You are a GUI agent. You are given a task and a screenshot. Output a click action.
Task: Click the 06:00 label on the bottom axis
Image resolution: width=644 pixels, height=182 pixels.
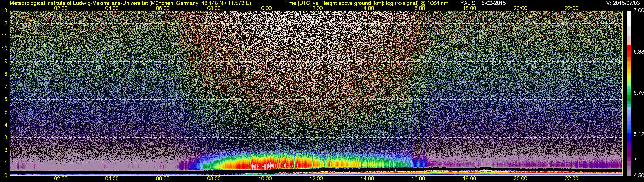point(163,179)
